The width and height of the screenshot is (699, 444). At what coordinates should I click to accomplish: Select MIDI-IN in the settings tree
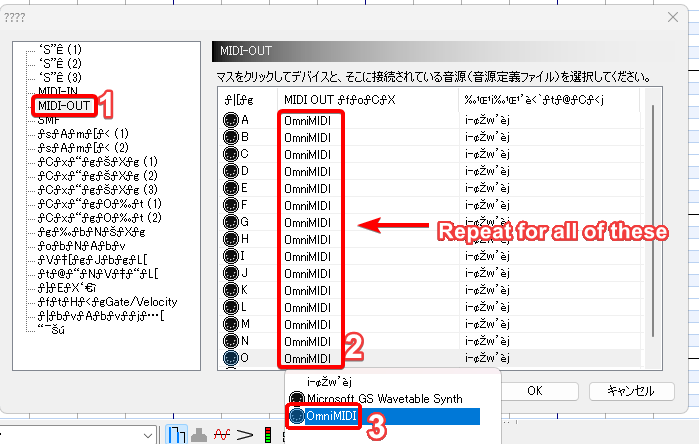56,91
